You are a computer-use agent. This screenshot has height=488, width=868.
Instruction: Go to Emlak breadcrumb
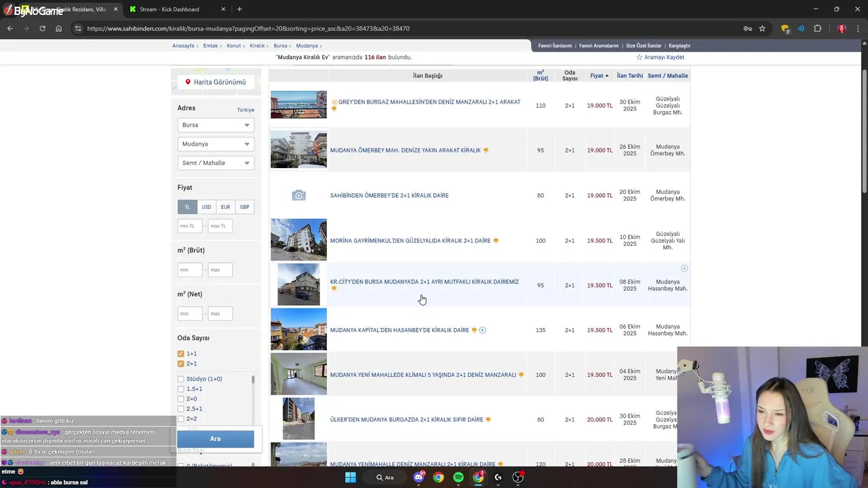pos(210,46)
